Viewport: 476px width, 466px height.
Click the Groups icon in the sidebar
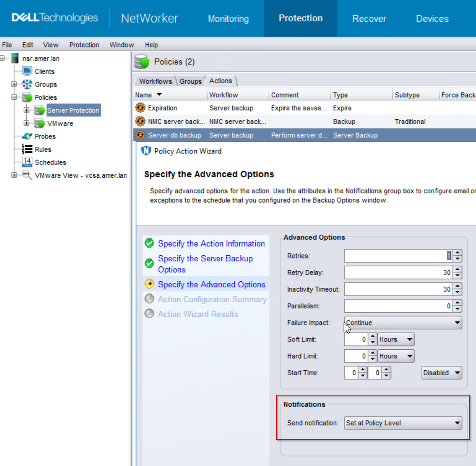click(x=27, y=84)
